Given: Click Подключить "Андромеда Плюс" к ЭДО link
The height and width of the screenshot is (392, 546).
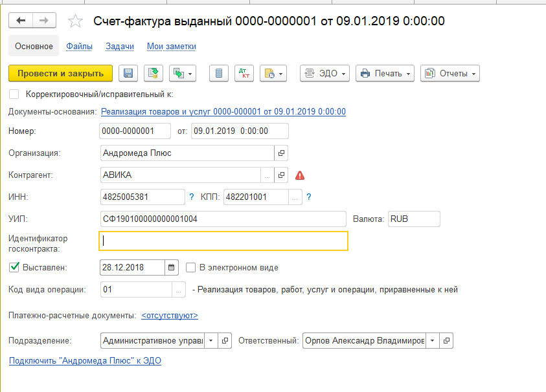Looking at the screenshot, I should click(85, 361).
